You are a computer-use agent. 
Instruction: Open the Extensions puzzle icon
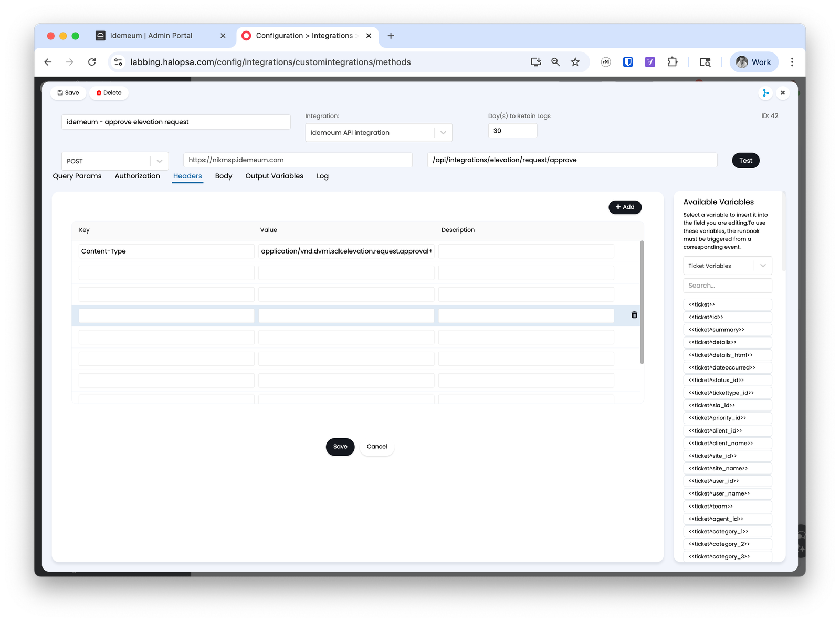[672, 62]
